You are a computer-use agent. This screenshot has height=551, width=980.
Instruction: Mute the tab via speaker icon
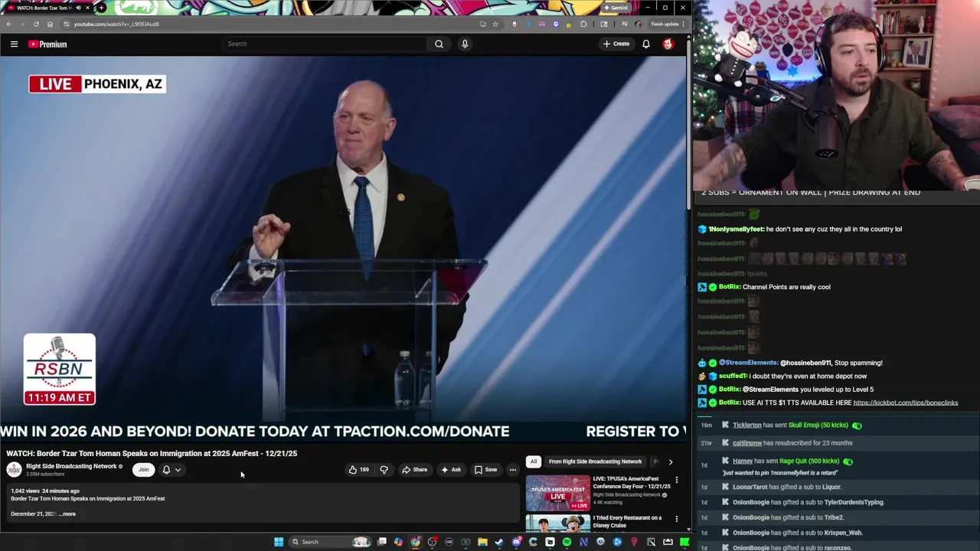[x=78, y=8]
